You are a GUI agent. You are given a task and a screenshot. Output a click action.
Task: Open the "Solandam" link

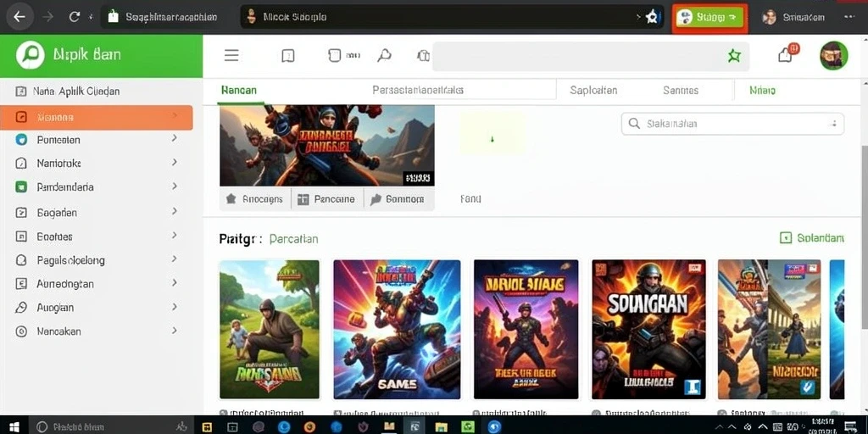[821, 238]
